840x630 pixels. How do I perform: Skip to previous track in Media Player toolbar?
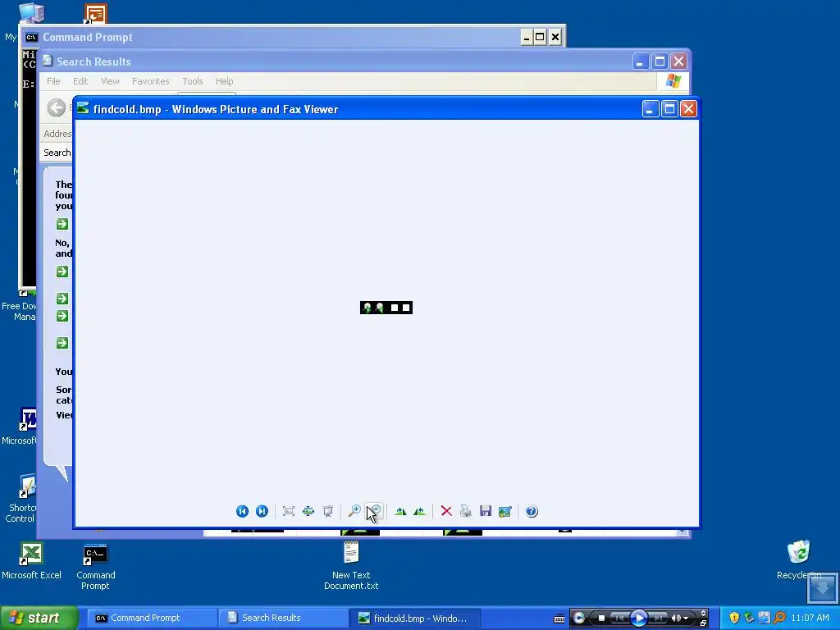(x=619, y=618)
